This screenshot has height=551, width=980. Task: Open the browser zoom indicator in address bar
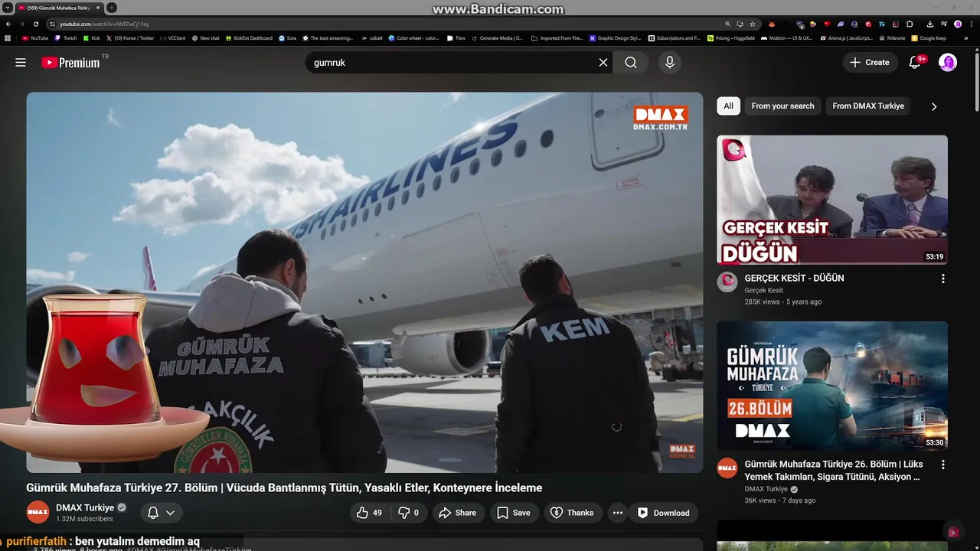(x=727, y=24)
